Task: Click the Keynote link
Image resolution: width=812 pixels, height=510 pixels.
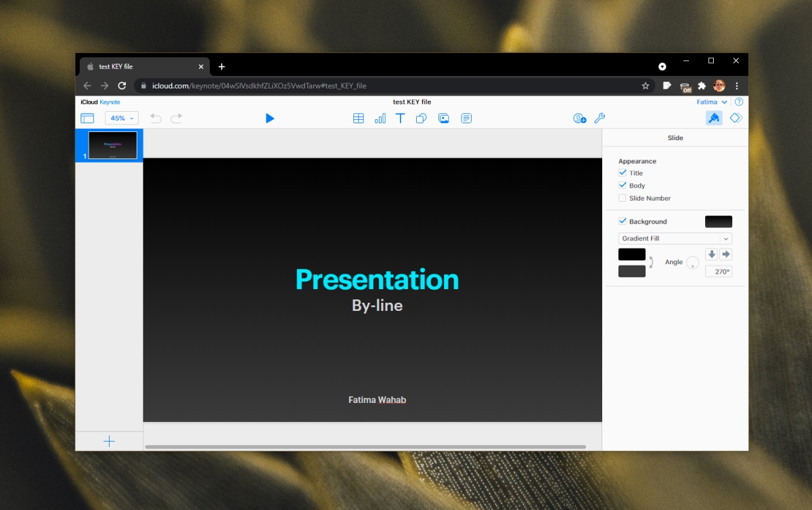Action: point(110,102)
